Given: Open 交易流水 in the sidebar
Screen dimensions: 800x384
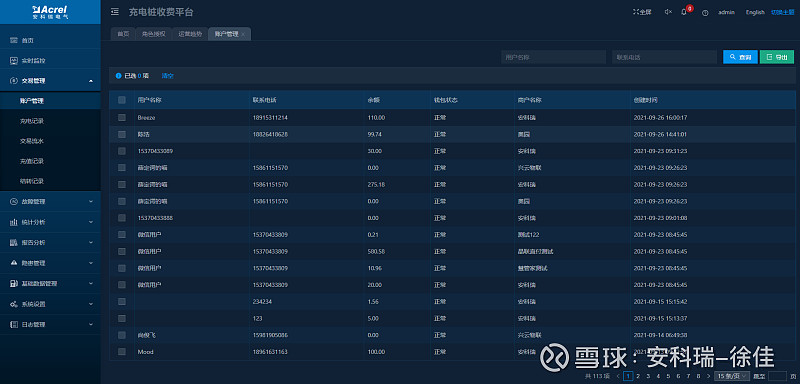Looking at the screenshot, I should pyautogui.click(x=32, y=141).
